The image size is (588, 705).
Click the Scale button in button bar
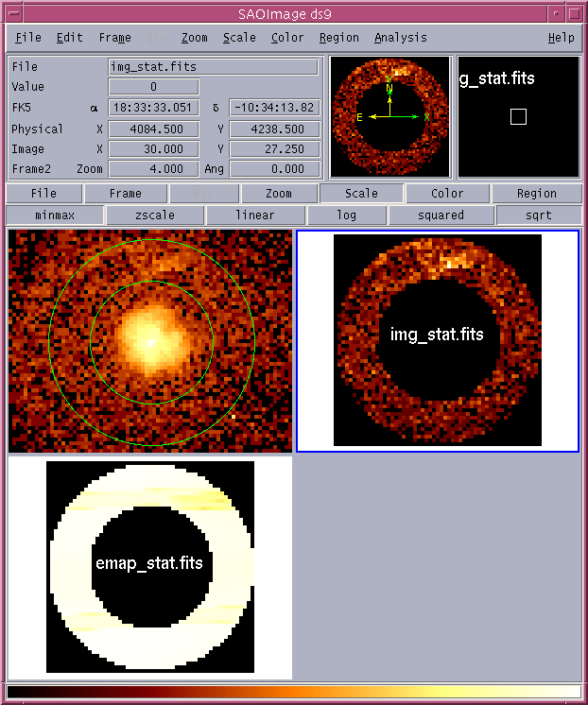point(361,194)
